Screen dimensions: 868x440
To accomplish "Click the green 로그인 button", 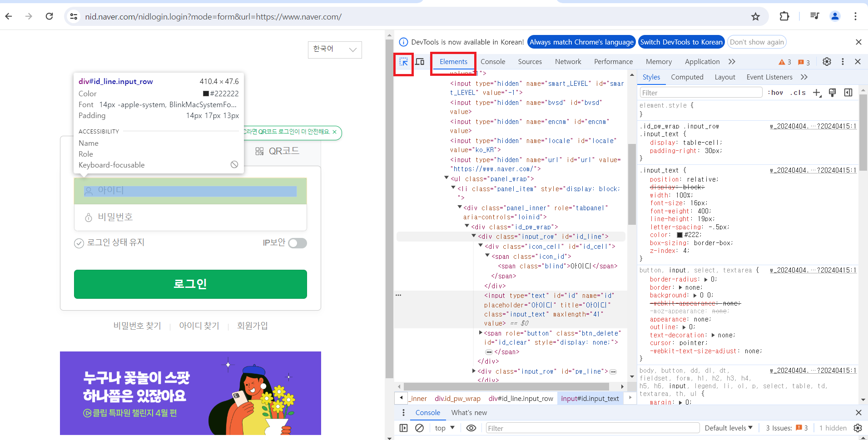I will coord(190,284).
